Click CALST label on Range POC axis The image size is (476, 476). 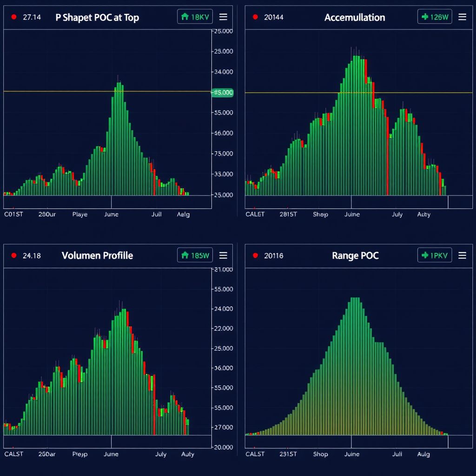(x=255, y=454)
